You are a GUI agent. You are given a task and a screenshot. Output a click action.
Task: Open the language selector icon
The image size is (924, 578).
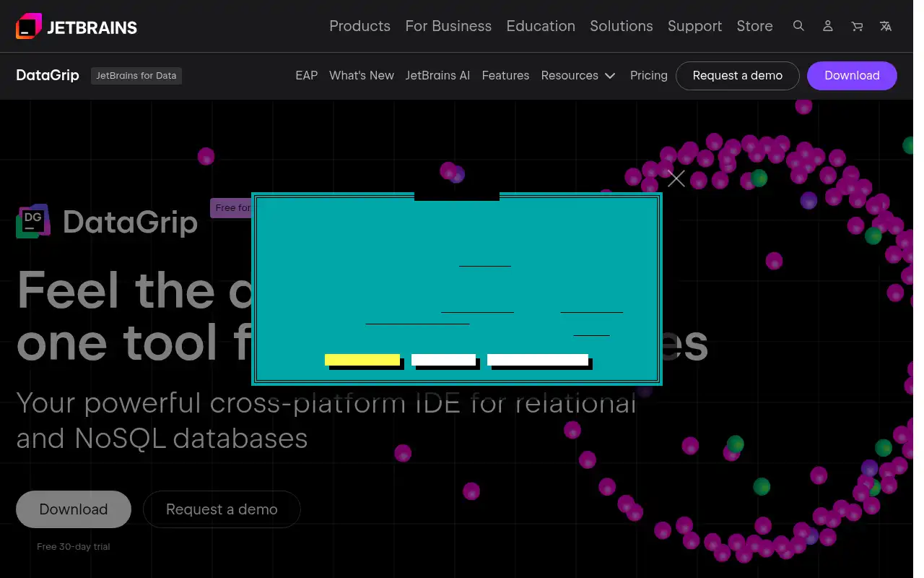click(886, 26)
